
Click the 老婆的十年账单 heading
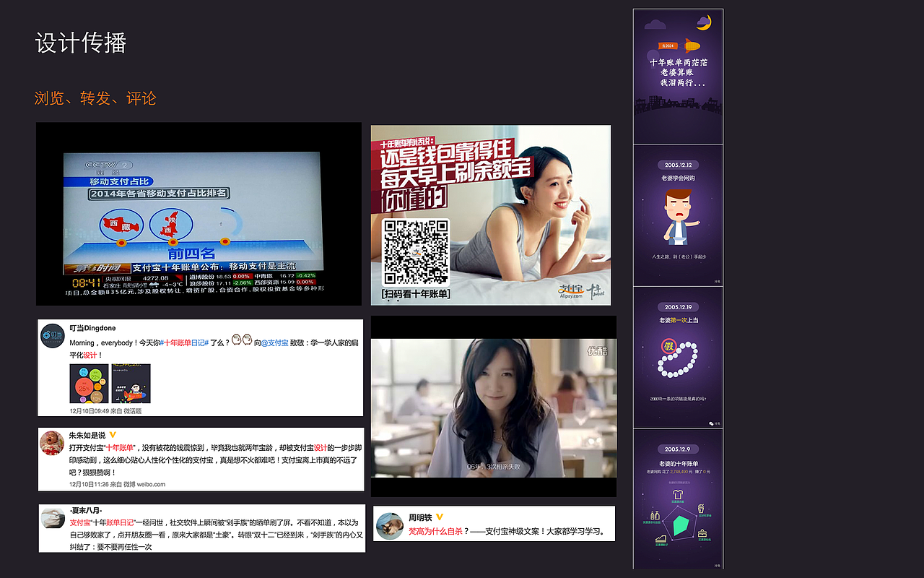pos(678,462)
